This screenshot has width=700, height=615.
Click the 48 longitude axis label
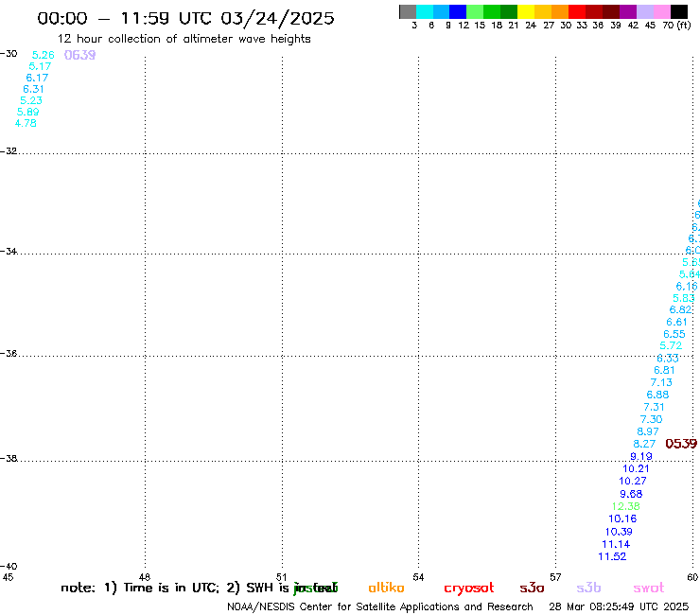coord(145,577)
